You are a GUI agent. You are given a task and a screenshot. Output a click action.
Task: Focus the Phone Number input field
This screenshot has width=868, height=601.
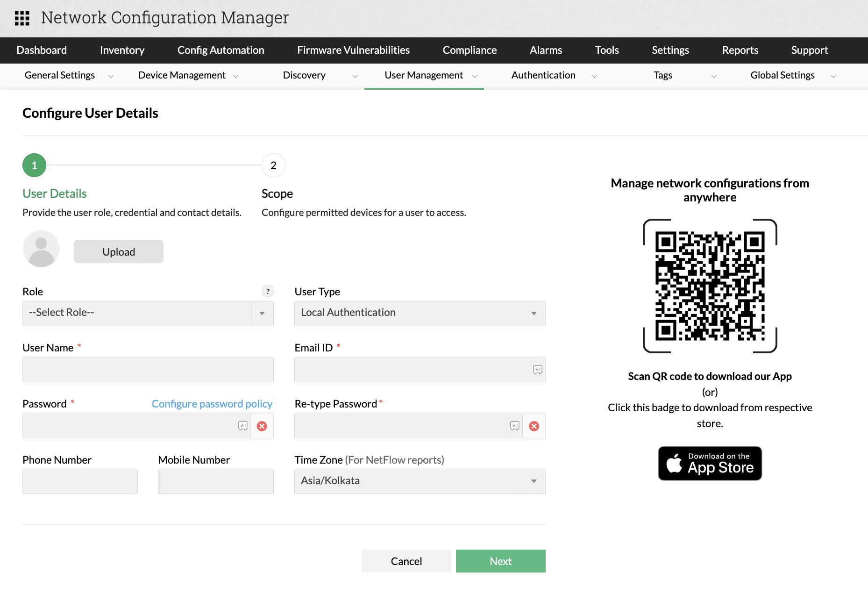coord(80,482)
